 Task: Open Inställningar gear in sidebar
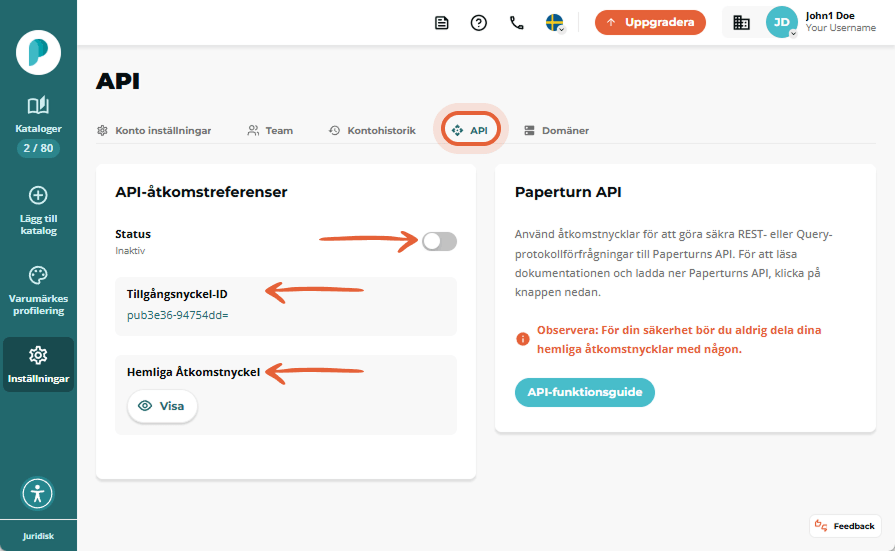coord(38,364)
